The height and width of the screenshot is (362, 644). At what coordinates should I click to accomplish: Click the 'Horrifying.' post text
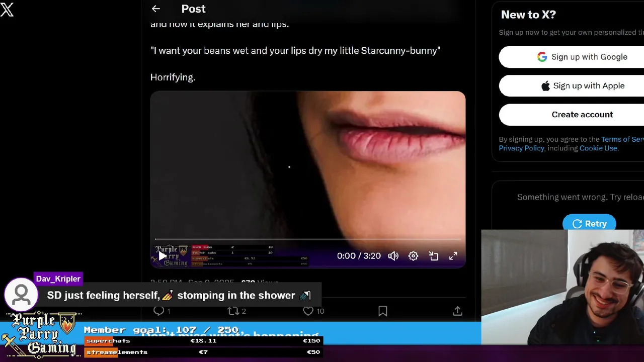click(173, 77)
